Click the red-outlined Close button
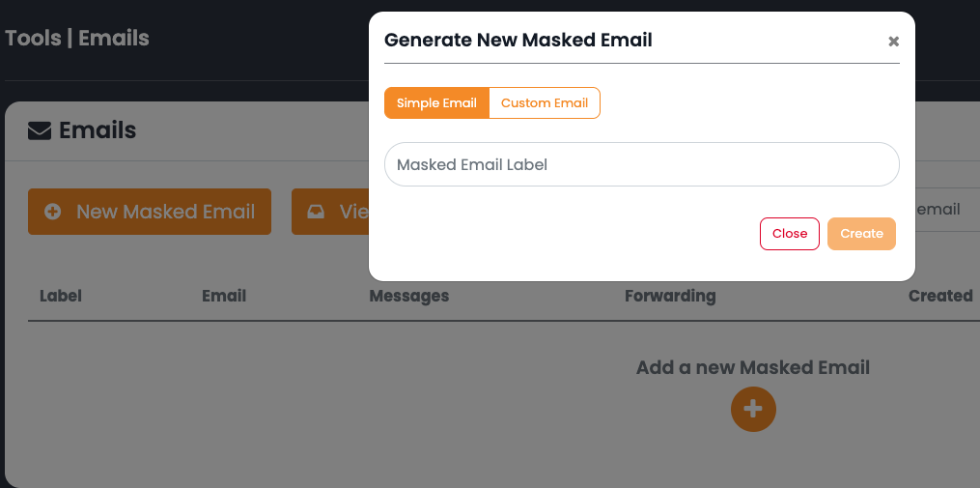This screenshot has width=980, height=488. tap(790, 233)
